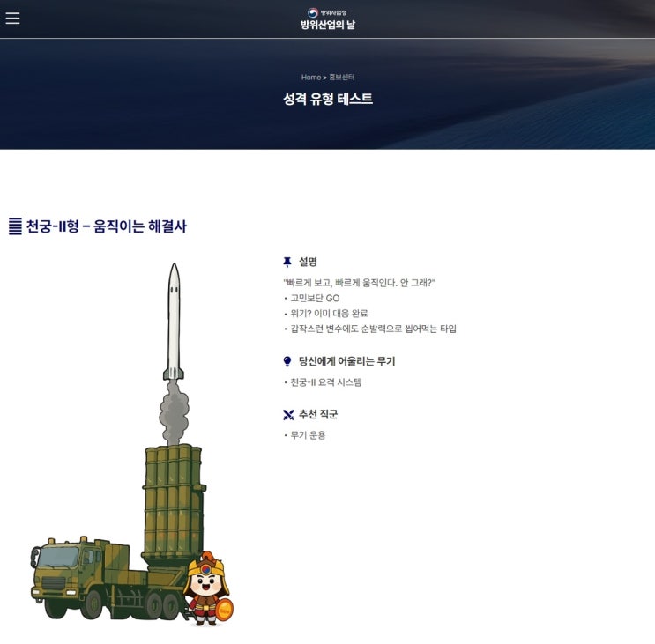Click the launching white missile illustration
This screenshot has height=644, width=655.
(x=174, y=322)
